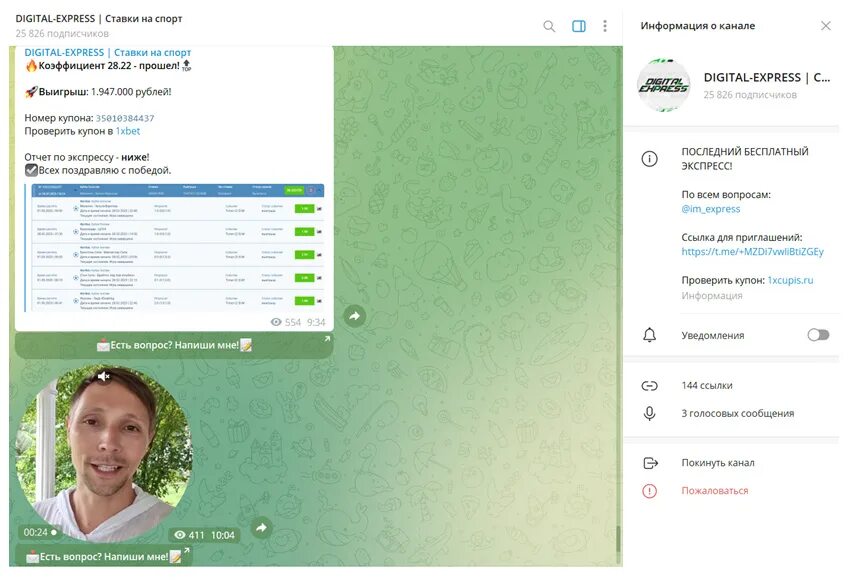The height and width of the screenshot is (580, 853).
Task: Click the bell notifications icon
Action: tap(650, 335)
